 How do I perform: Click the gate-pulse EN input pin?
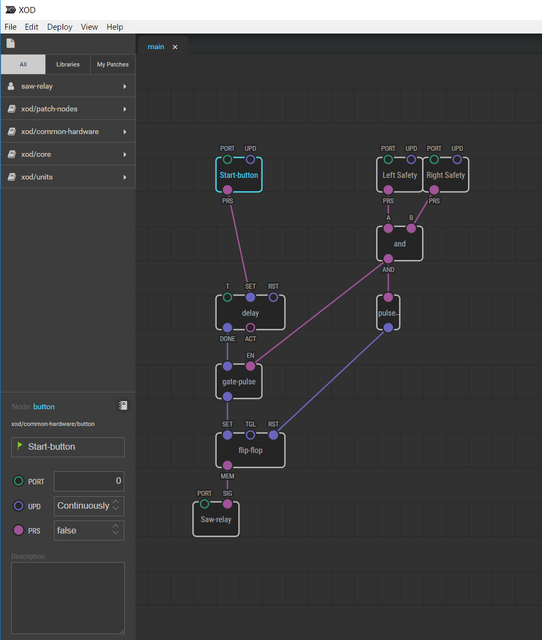(x=250, y=367)
